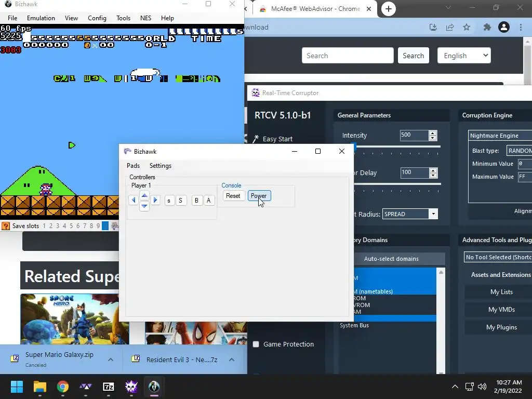Expand Super Mario Galaxy.zip download options
Viewport: 532px width, 399px height.
coord(111,360)
